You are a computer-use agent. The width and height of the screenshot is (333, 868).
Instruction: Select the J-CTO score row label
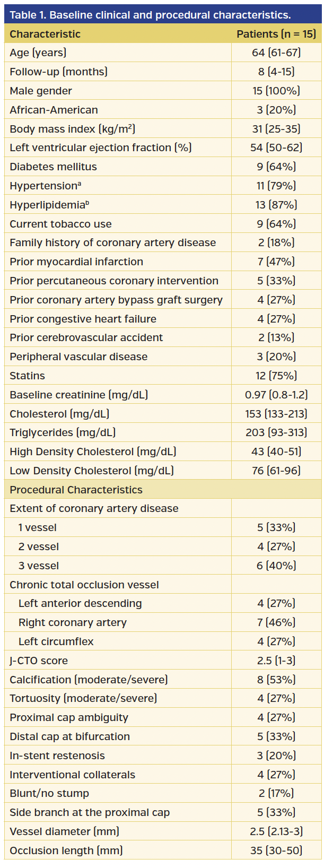pos(39,661)
